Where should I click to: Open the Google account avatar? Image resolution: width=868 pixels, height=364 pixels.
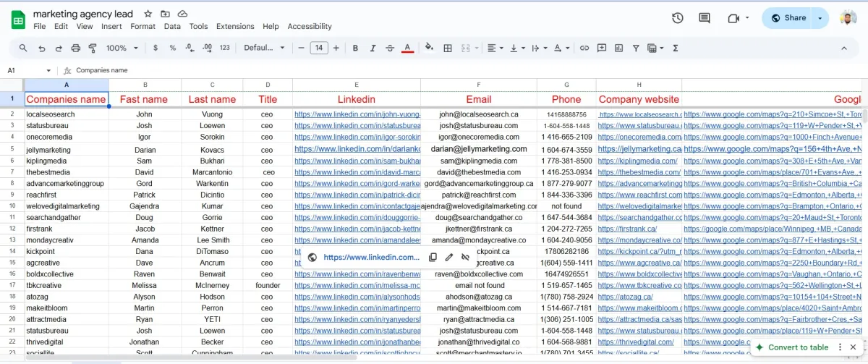(x=848, y=18)
